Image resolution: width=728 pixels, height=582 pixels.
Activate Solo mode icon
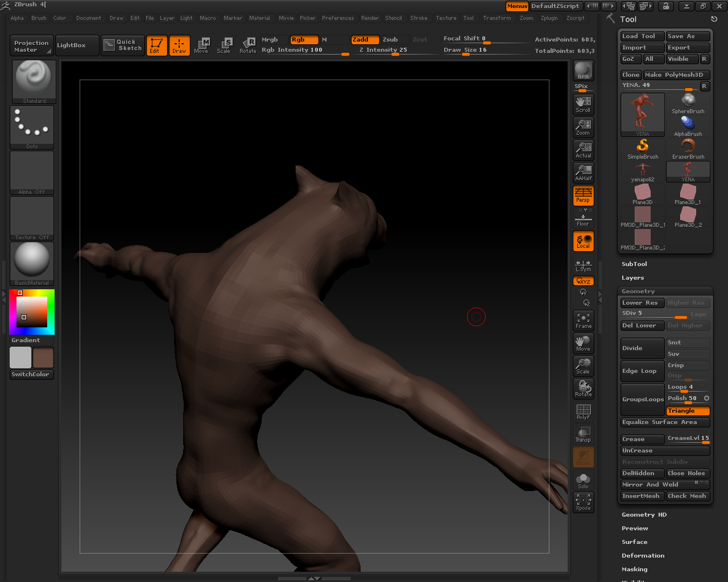pos(583,481)
